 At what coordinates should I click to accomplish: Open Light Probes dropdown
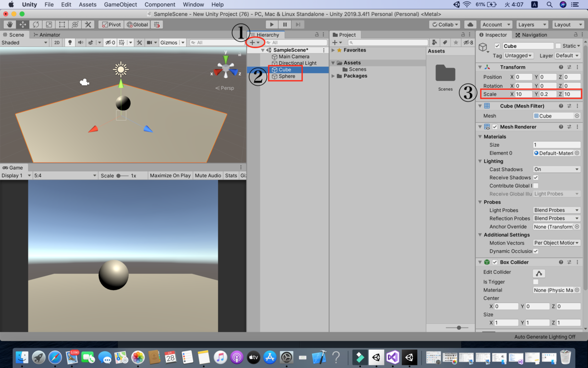point(557,210)
